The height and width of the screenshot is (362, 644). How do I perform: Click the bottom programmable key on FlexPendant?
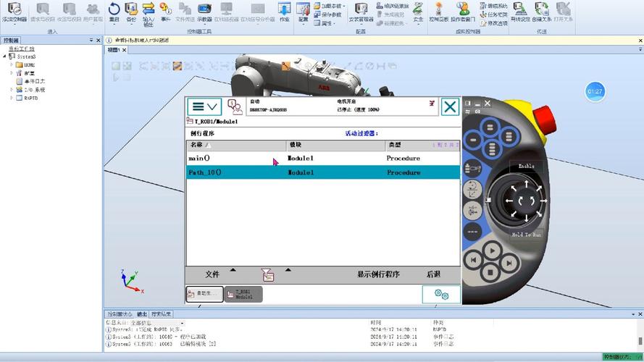tap(492, 149)
